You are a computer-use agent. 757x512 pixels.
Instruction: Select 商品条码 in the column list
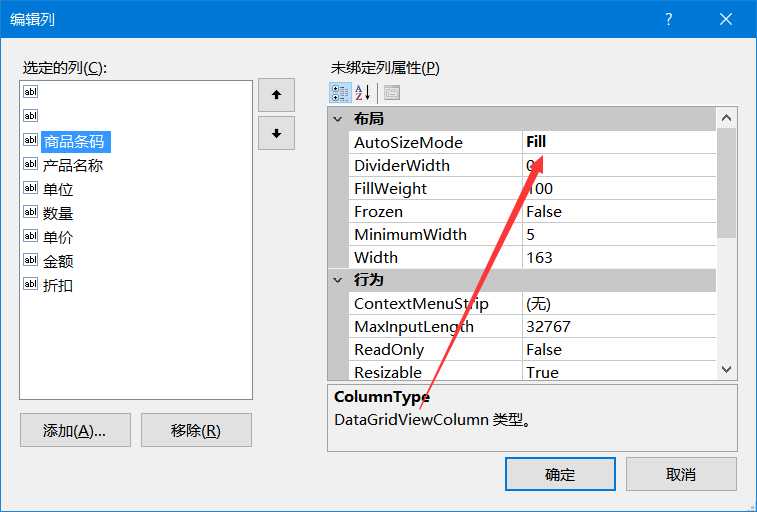(75, 142)
